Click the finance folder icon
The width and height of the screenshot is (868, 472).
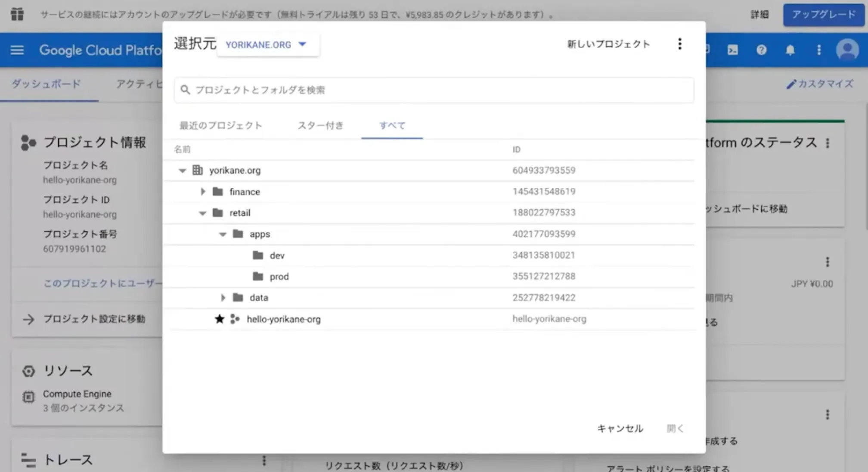coord(218,191)
